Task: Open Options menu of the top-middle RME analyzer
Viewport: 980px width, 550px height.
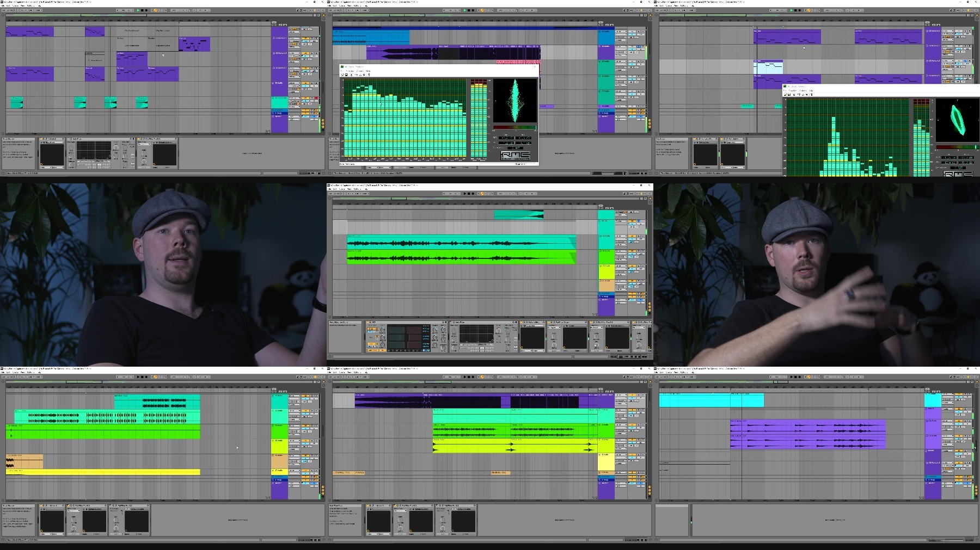Action: (360, 71)
